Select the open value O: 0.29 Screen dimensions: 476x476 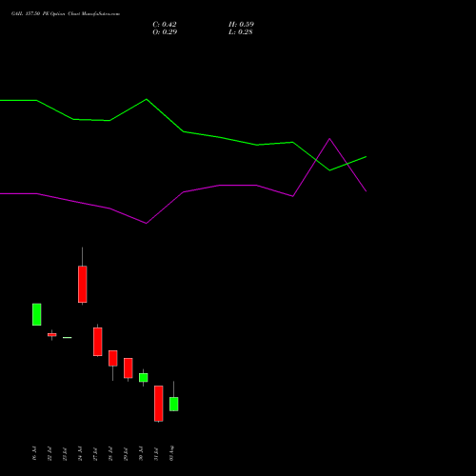pyautogui.click(x=165, y=32)
